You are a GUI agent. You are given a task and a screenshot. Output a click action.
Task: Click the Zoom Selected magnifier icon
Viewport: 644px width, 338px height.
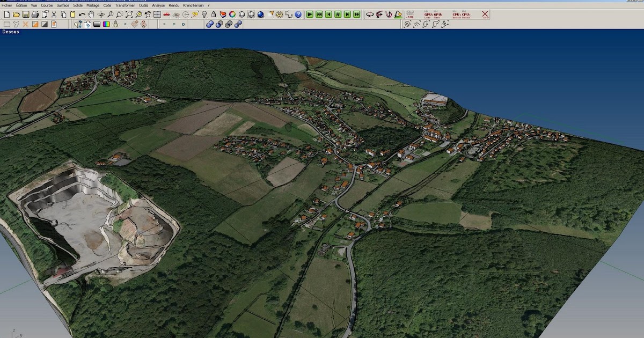(138, 14)
